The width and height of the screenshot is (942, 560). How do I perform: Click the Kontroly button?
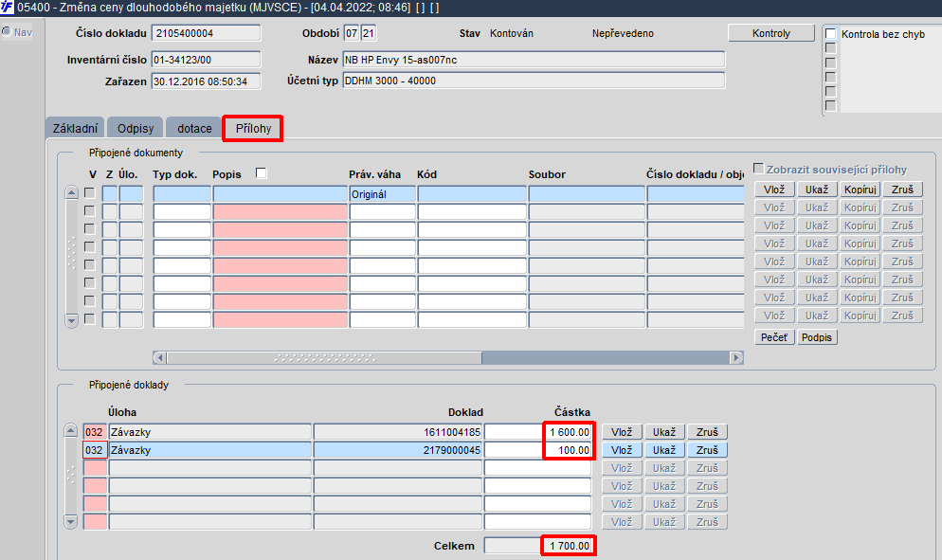tap(771, 33)
